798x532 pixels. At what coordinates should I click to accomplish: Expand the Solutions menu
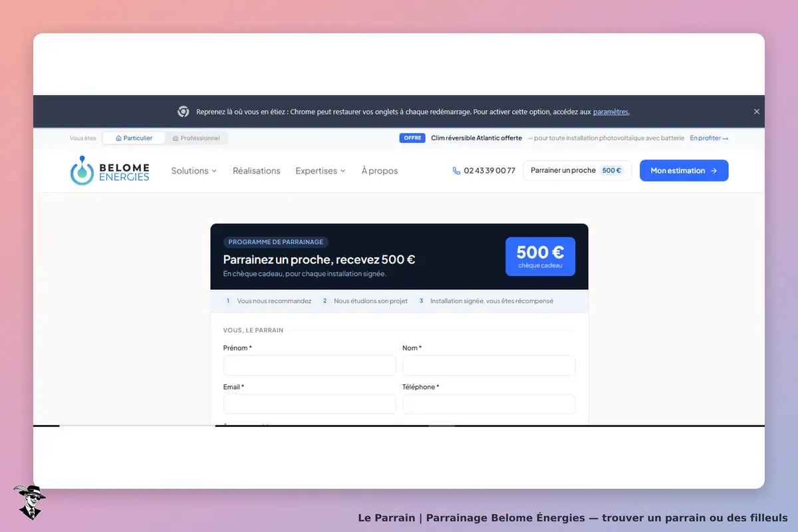coord(194,171)
